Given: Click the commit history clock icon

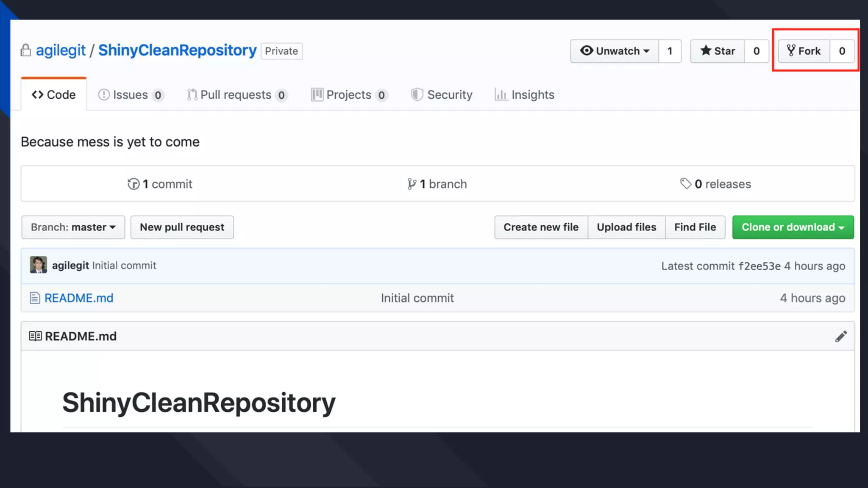Looking at the screenshot, I should [134, 184].
